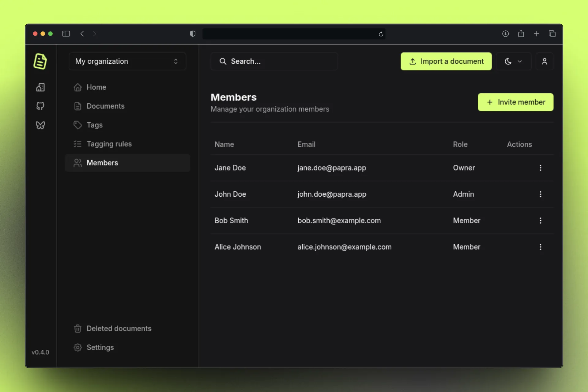Go to Documents in the sidebar
This screenshot has height=392, width=588.
tap(105, 106)
